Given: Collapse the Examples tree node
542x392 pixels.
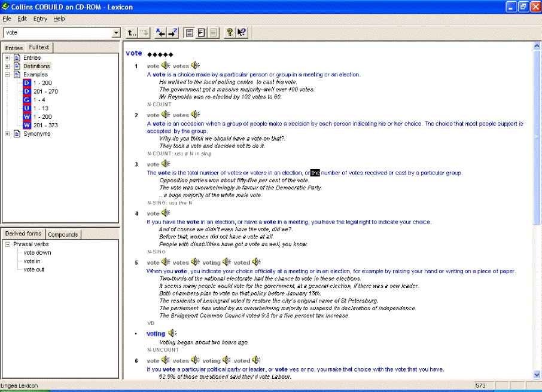Looking at the screenshot, I should tap(7, 75).
